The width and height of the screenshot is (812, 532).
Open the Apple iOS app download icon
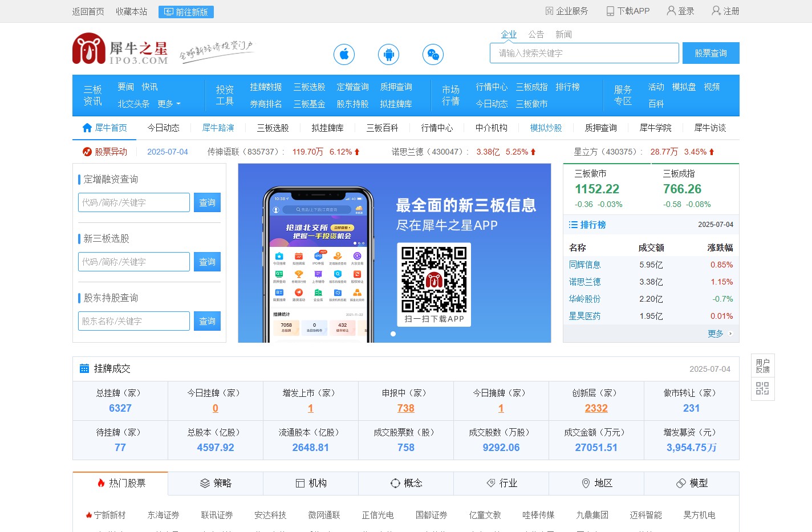[344, 54]
